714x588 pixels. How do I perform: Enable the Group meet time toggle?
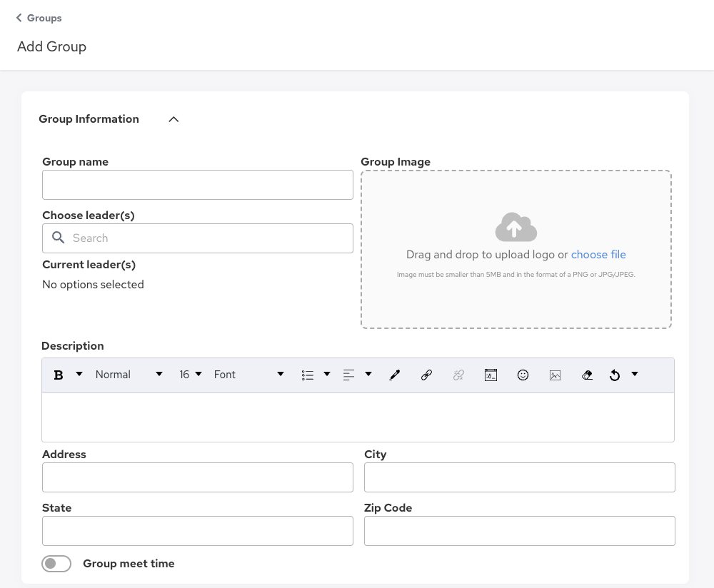coord(56,564)
